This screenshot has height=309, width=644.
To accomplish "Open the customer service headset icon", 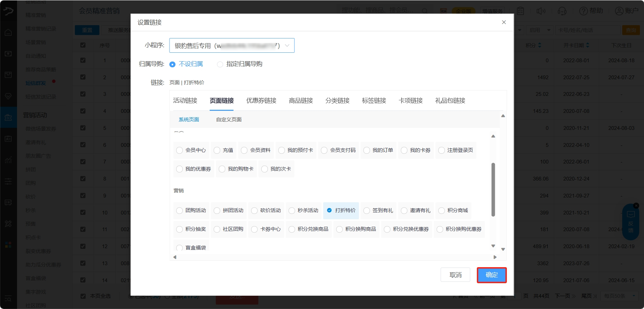I will point(562,11).
